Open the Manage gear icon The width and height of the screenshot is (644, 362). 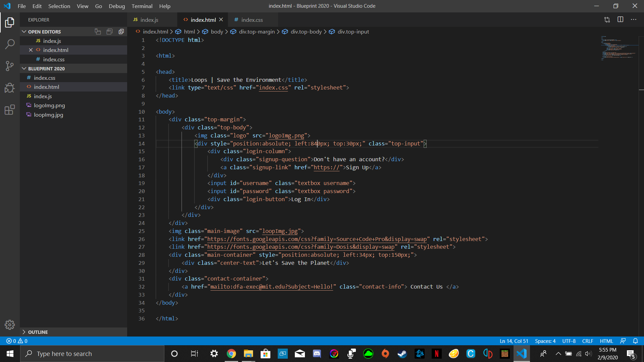pyautogui.click(x=10, y=324)
